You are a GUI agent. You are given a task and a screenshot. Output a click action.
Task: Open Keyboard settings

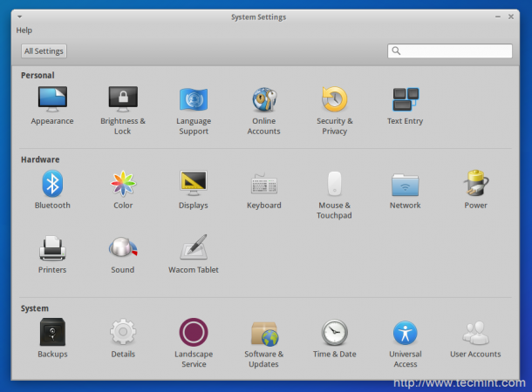coord(263,184)
